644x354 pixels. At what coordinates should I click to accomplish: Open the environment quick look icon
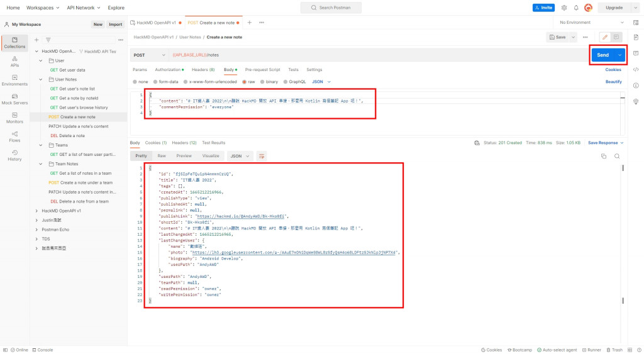pos(636,23)
